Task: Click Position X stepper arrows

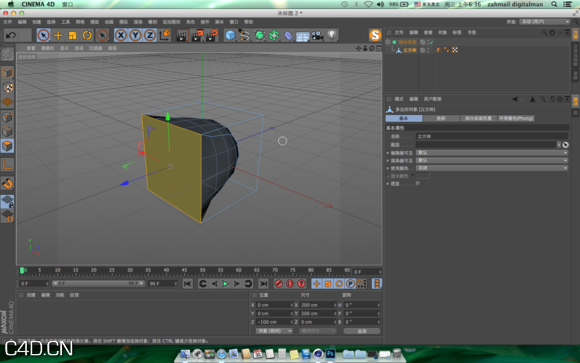Action: [x=291, y=305]
